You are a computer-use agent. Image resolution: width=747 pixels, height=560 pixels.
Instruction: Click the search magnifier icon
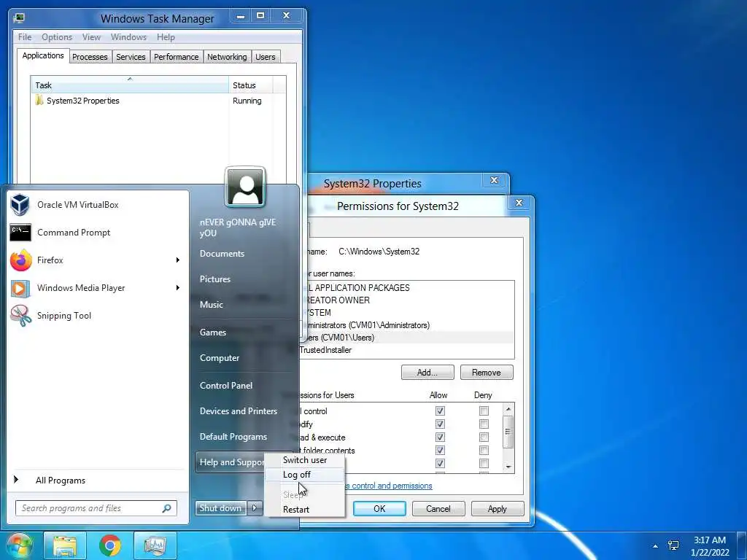pos(167,508)
